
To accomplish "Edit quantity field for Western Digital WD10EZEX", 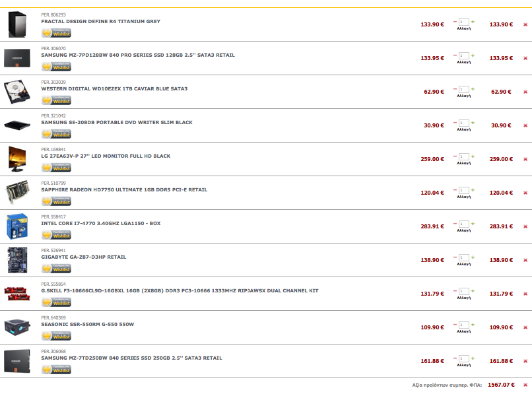I will pyautogui.click(x=464, y=89).
